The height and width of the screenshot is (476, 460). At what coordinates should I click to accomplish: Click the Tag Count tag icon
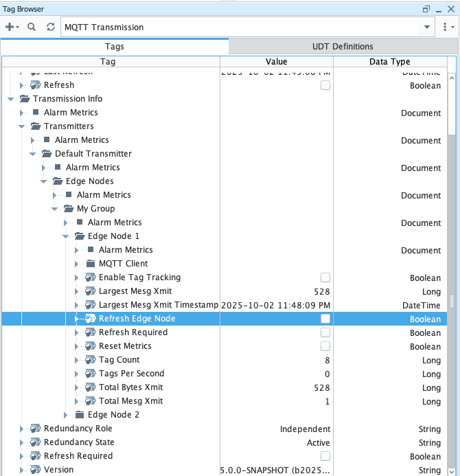[90, 360]
